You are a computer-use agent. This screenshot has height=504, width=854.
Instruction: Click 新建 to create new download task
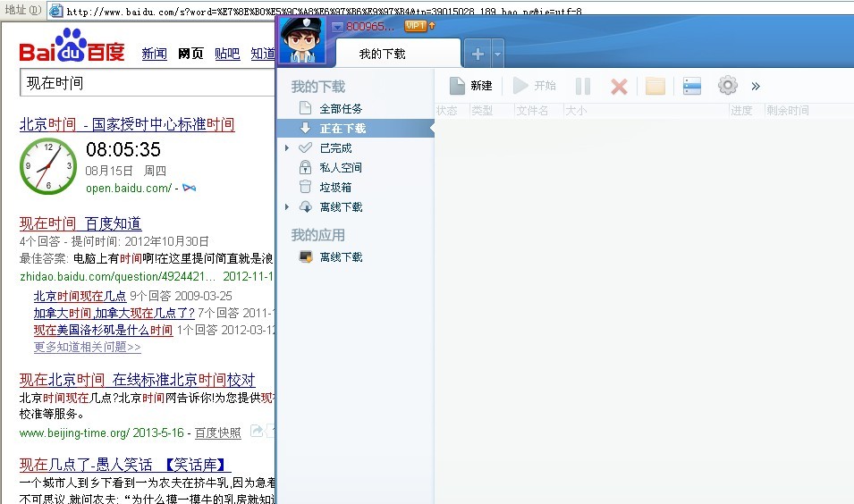(470, 86)
